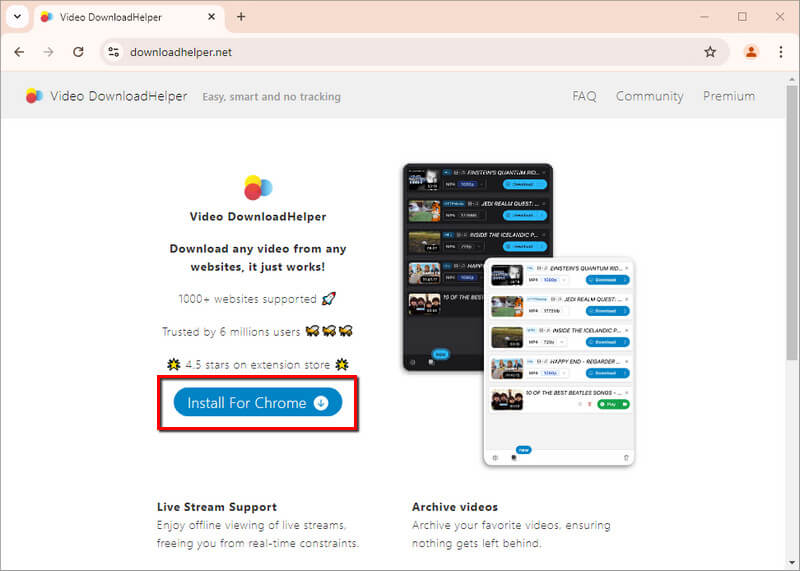Click the light theme extension screenshot
Viewport: 800px width, 571px height.
559,361
